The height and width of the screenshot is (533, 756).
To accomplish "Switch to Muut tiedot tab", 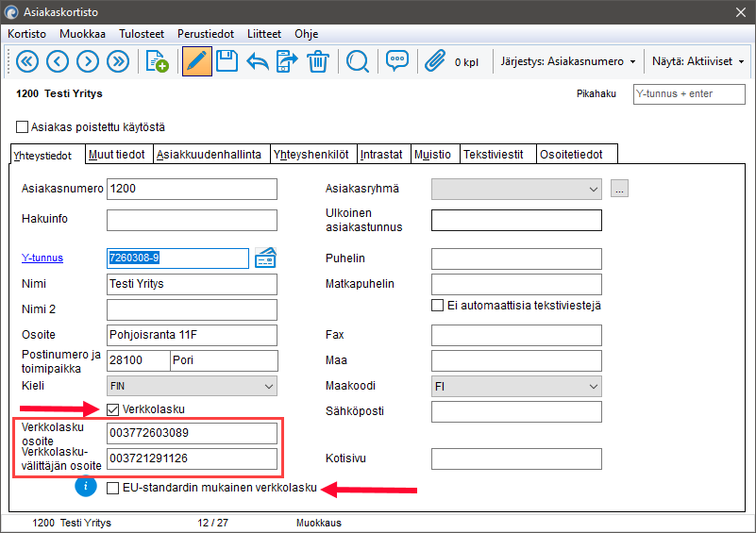I will point(119,154).
